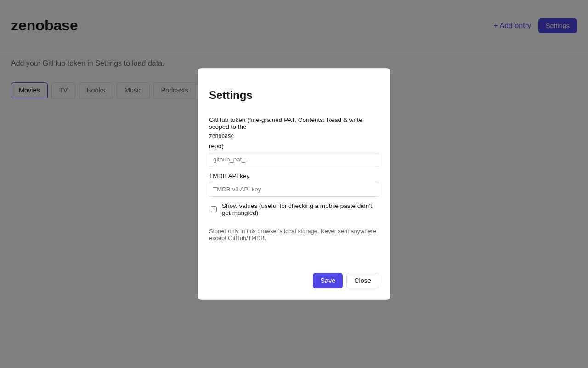Click the 'Show values' label text

pyautogui.click(x=297, y=209)
